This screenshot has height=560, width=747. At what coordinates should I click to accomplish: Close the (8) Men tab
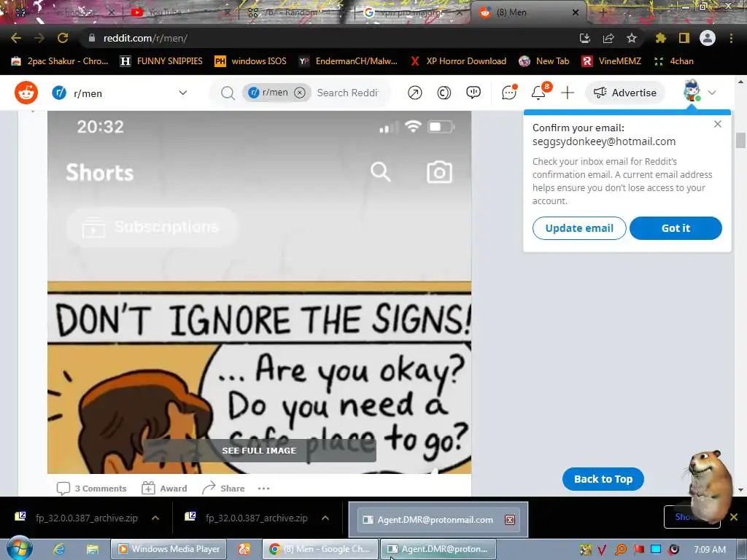click(x=576, y=12)
